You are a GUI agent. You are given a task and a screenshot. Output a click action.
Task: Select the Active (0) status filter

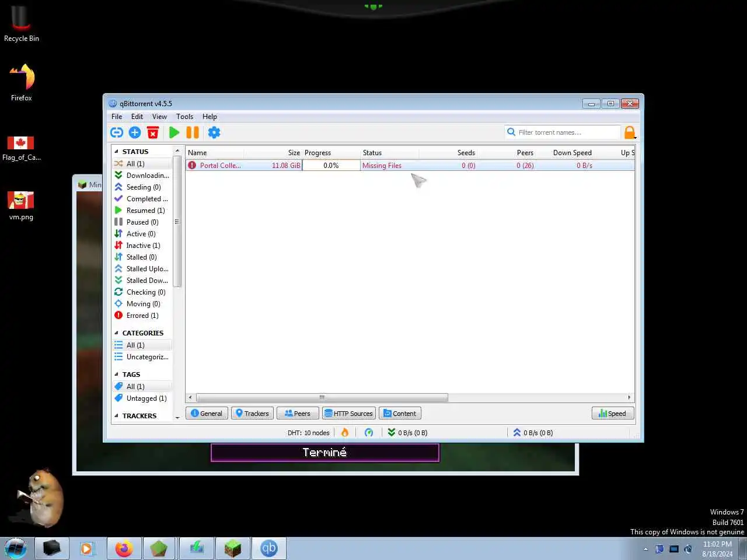142,234
